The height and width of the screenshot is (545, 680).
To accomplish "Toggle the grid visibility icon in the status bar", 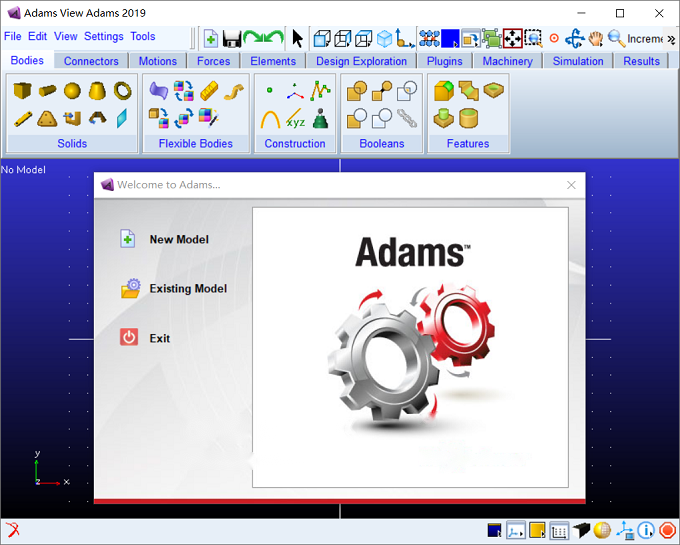I will [559, 530].
